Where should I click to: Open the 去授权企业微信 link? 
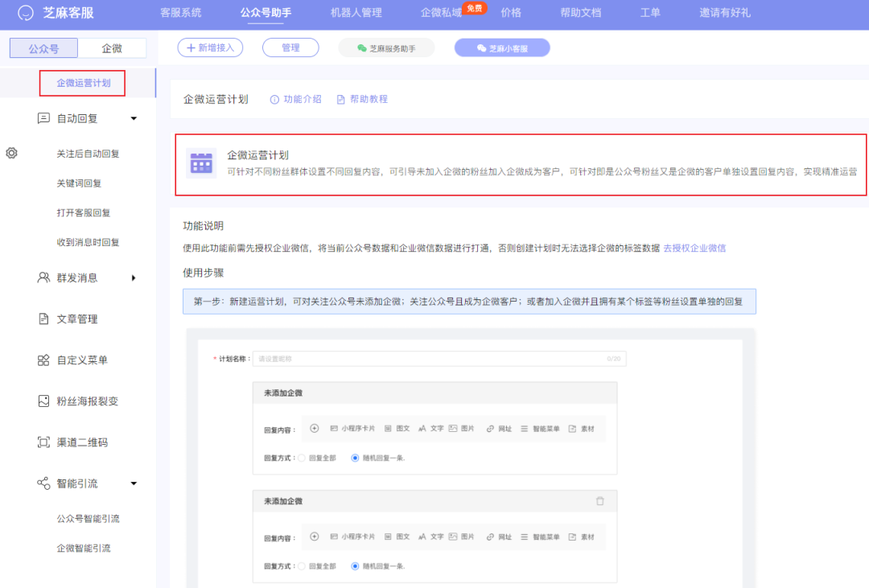point(694,248)
